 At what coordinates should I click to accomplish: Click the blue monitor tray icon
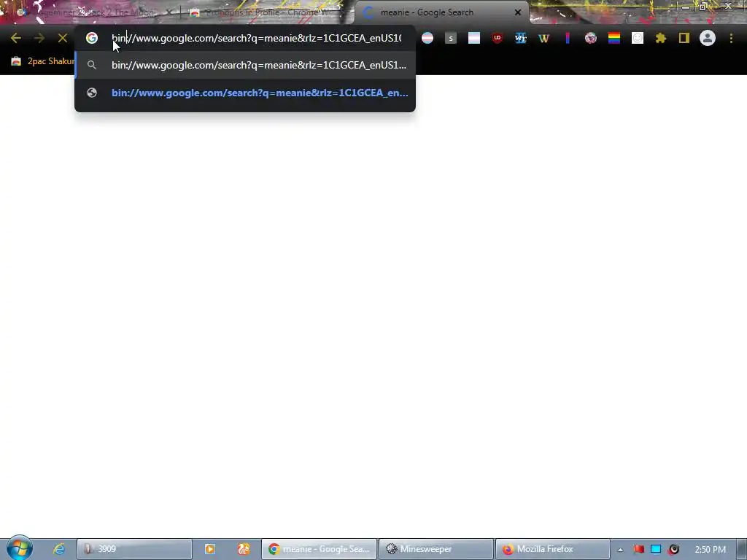pyautogui.click(x=656, y=549)
